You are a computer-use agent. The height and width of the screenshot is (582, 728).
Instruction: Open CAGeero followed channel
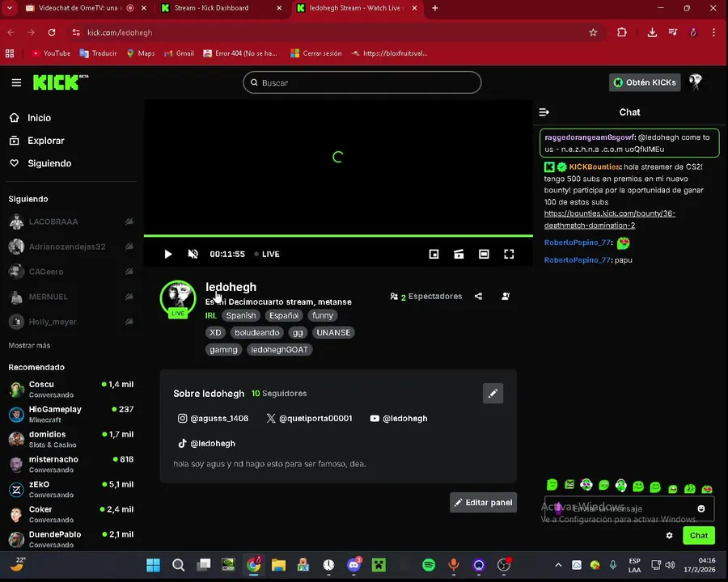pos(71,272)
